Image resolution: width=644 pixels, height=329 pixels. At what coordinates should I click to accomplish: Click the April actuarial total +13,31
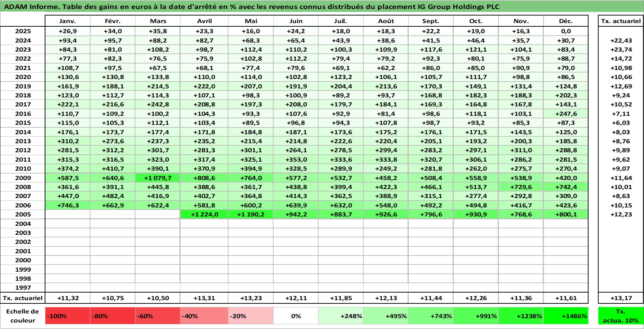tap(204, 298)
